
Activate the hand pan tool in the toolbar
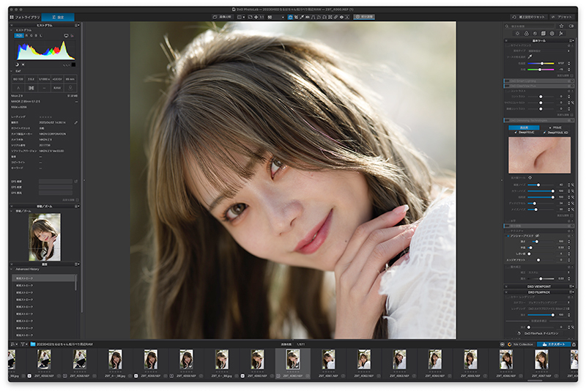tap(289, 17)
